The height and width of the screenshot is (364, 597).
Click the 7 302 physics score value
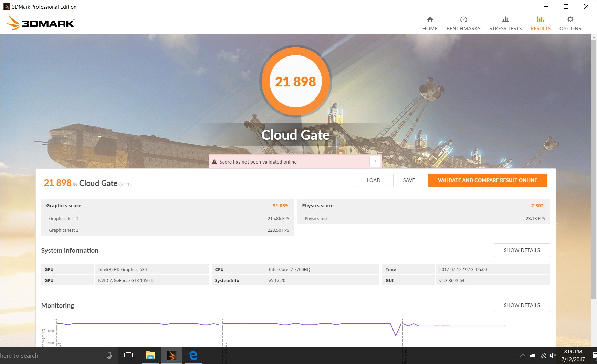pyautogui.click(x=537, y=206)
